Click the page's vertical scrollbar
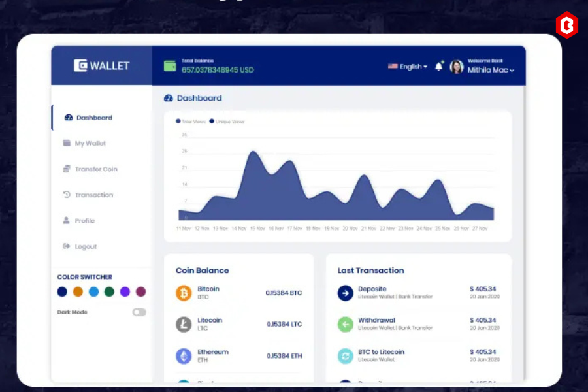The height and width of the screenshot is (392, 588). pyautogui.click(x=524, y=233)
